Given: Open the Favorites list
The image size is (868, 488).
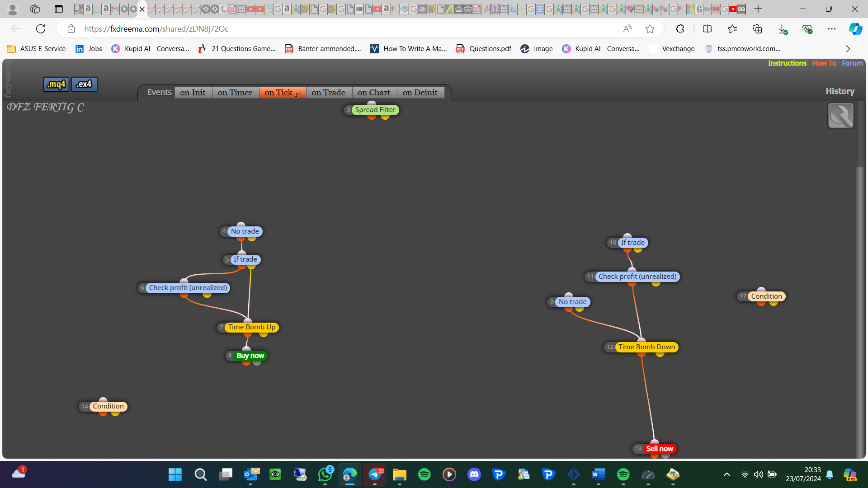Looking at the screenshot, I should tap(732, 29).
